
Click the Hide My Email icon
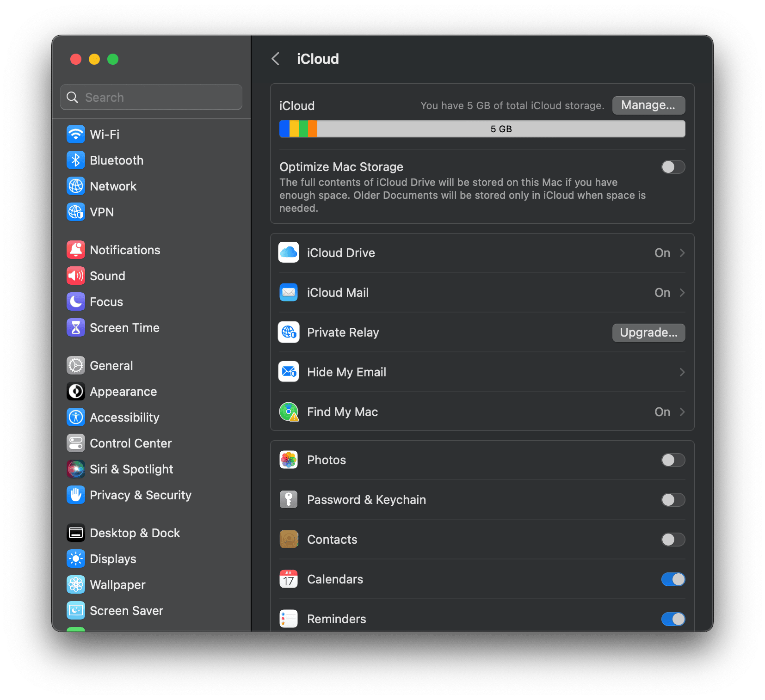289,372
